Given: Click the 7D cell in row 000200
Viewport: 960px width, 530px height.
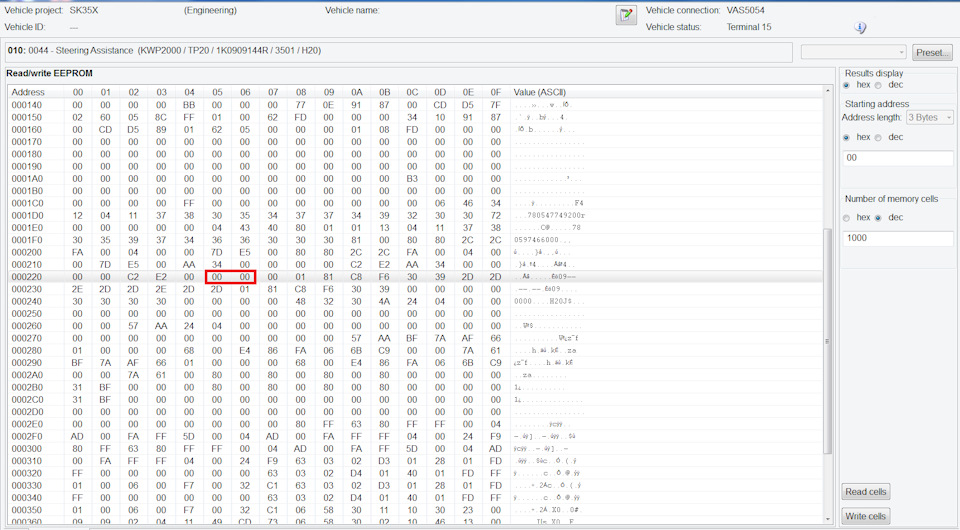Looking at the screenshot, I should tap(217, 252).
